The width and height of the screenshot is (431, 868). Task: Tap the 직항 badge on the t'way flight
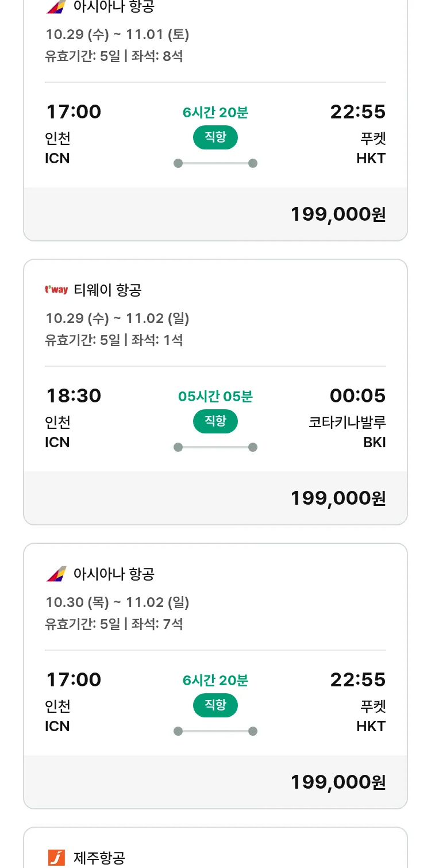[215, 421]
